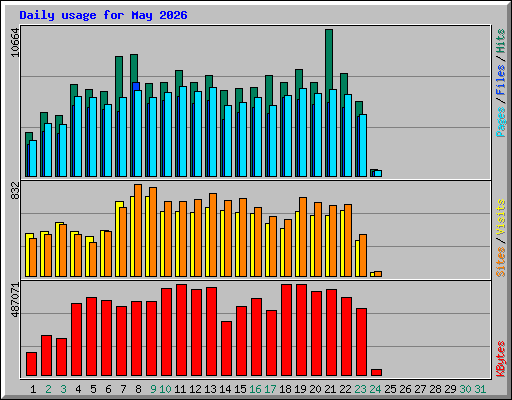Click the red KBytes bar for day 14
The width and height of the screenshot is (512, 400).
(226, 349)
